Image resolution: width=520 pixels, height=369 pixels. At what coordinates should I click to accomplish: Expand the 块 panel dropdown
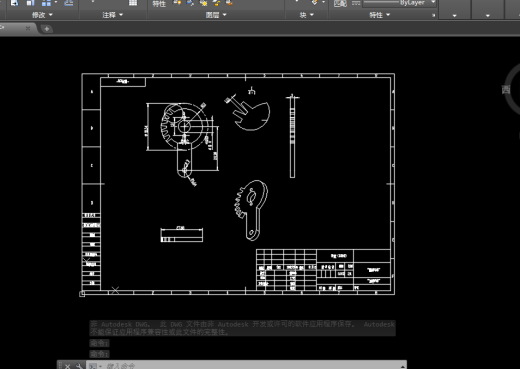point(307,15)
